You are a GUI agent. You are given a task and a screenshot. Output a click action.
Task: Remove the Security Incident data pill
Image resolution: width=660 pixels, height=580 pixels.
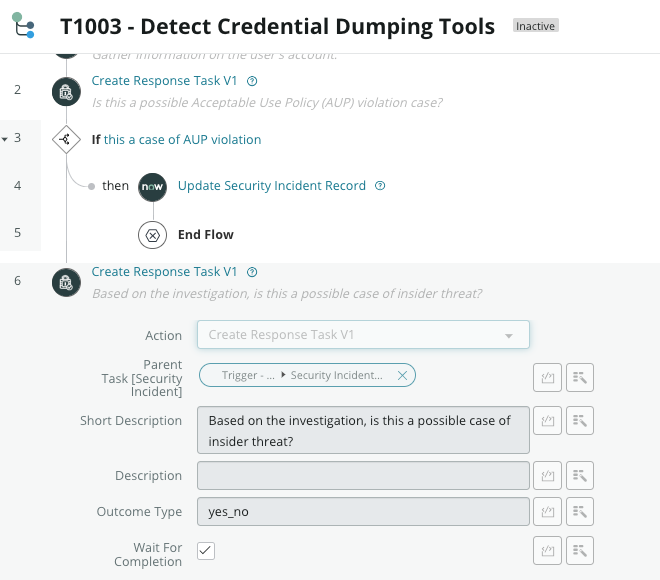(x=402, y=375)
